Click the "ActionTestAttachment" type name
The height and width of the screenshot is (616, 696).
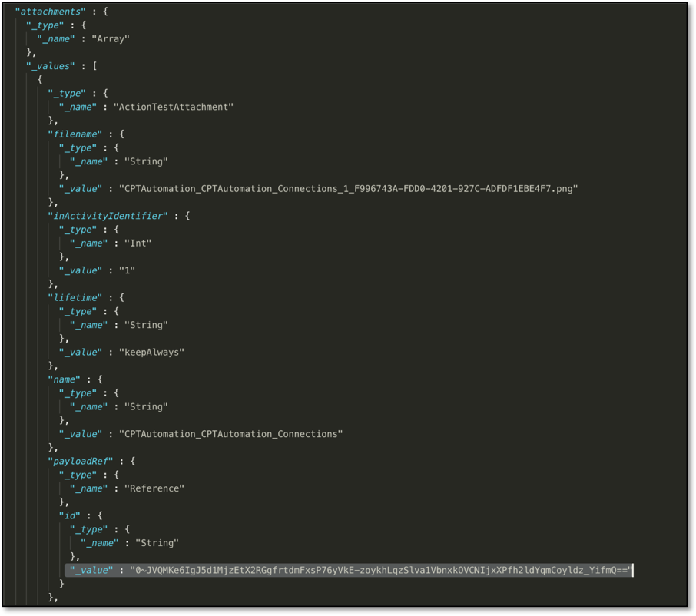tap(173, 107)
